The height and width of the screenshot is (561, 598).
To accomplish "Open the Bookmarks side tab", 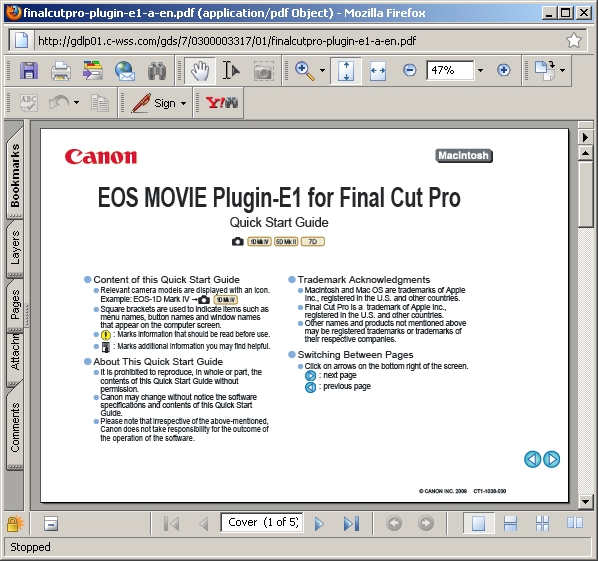I will tap(15, 174).
